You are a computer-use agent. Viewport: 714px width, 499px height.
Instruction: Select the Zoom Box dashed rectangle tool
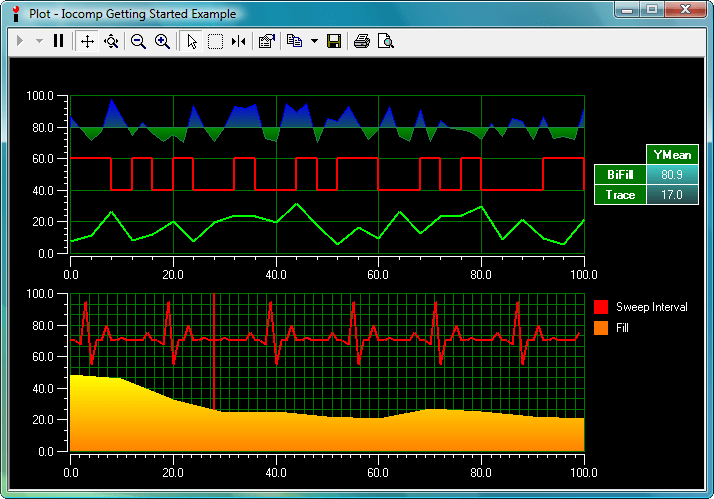pyautogui.click(x=215, y=41)
